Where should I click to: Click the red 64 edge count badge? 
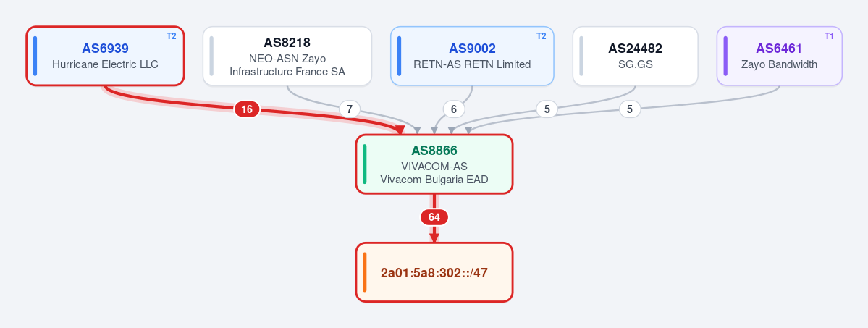tap(434, 217)
